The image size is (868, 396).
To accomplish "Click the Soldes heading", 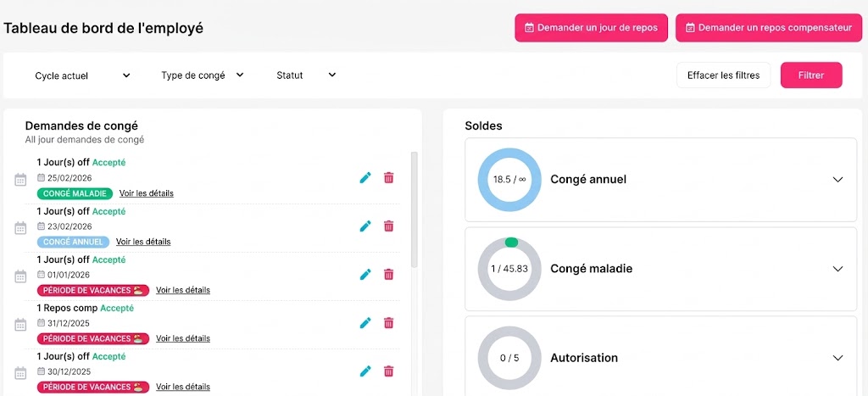I will pos(483,125).
